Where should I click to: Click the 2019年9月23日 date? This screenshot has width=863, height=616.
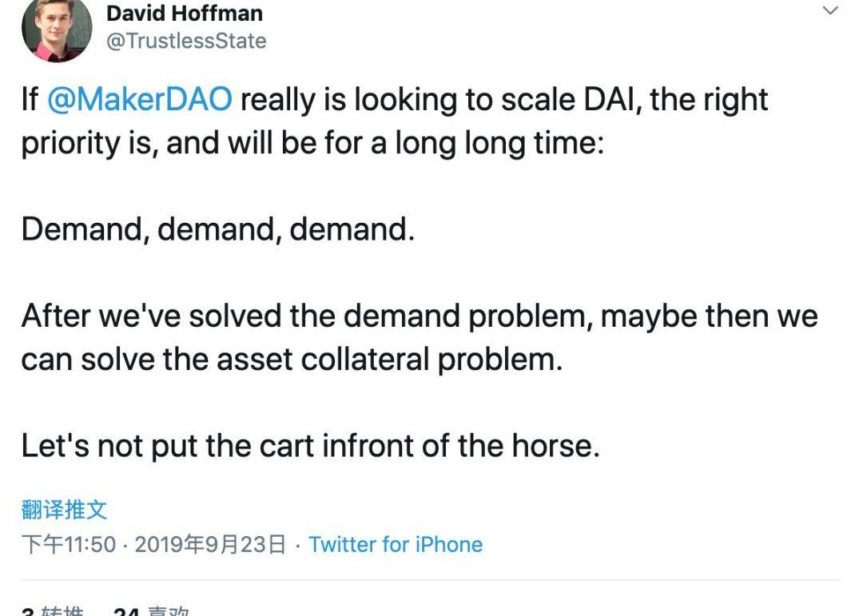click(x=210, y=545)
